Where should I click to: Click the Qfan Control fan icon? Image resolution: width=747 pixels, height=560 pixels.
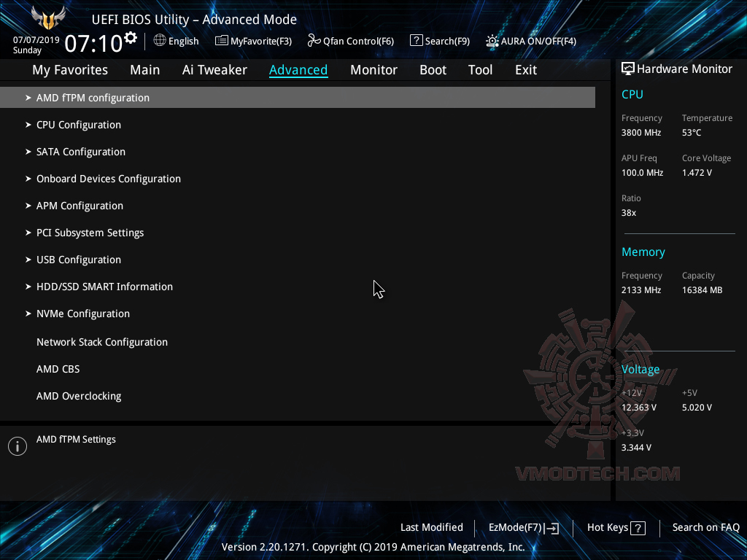point(314,41)
